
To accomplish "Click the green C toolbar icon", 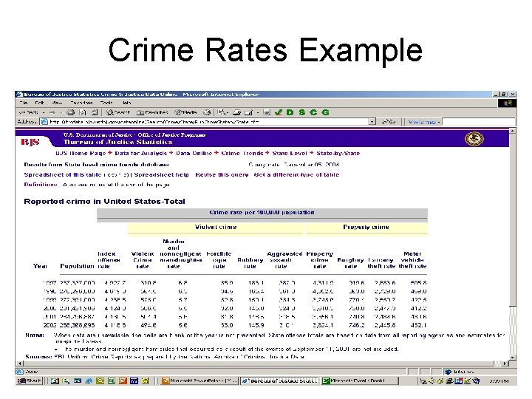I will point(313,112).
